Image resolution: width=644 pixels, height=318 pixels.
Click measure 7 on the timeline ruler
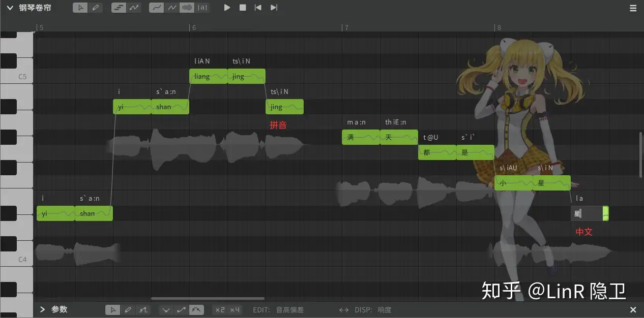tap(346, 27)
